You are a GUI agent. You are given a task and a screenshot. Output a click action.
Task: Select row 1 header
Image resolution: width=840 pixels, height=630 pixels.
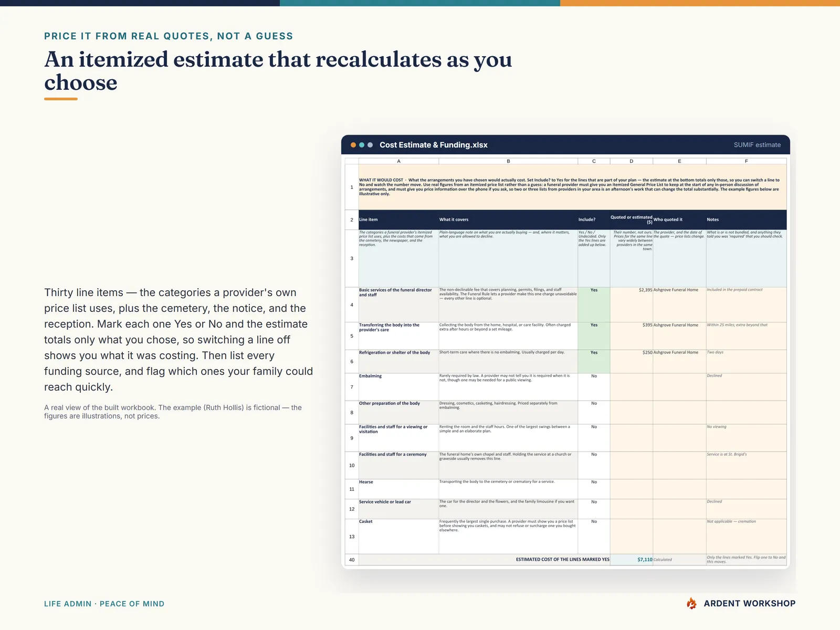352,187
